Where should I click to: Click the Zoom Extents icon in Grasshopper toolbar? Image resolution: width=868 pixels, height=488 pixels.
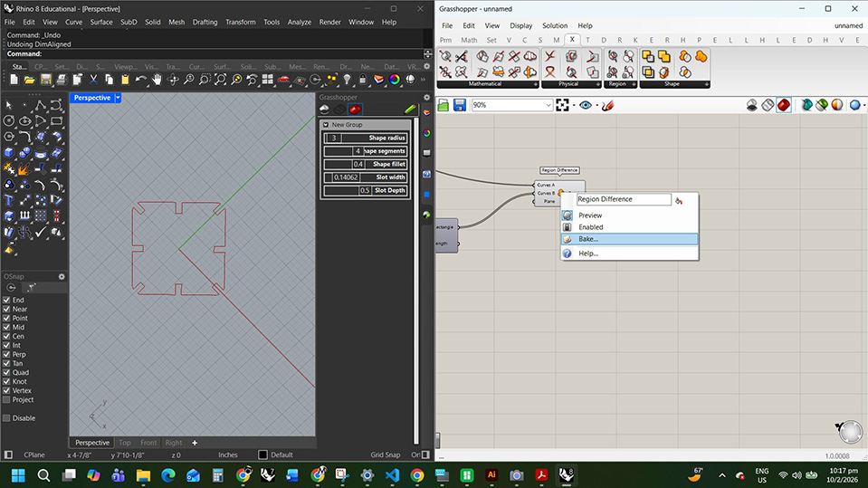point(563,105)
